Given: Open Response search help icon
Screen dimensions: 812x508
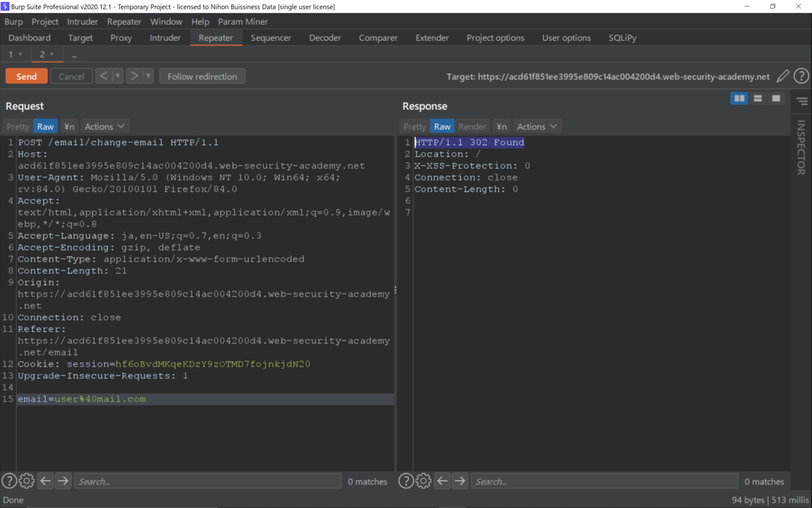Looking at the screenshot, I should coord(405,481).
